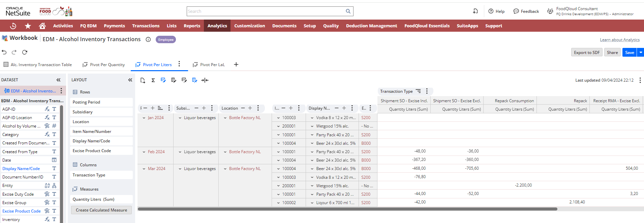This screenshot has width=644, height=223.
Task: Click the Entity field hierarchy icon
Action: pyautogui.click(x=54, y=186)
